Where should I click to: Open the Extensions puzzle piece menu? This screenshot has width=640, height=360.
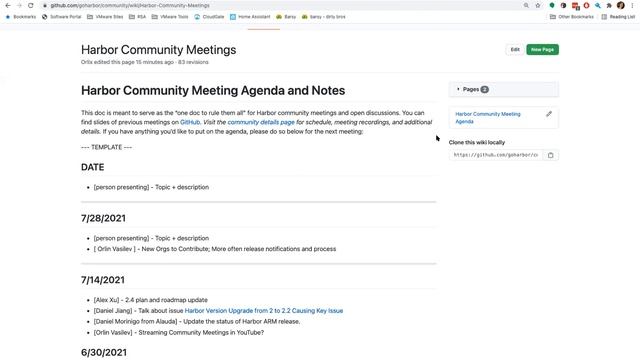(609, 5)
